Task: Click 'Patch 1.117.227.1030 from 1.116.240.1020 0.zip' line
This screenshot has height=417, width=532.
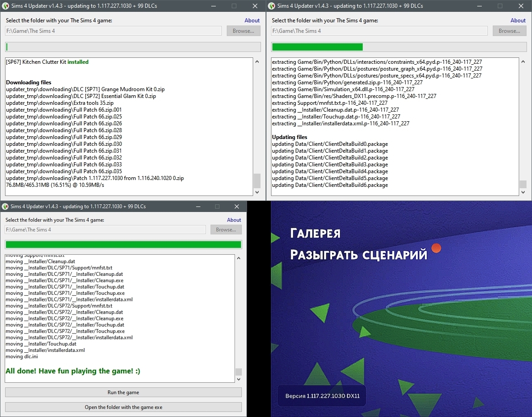Action: pos(94,178)
